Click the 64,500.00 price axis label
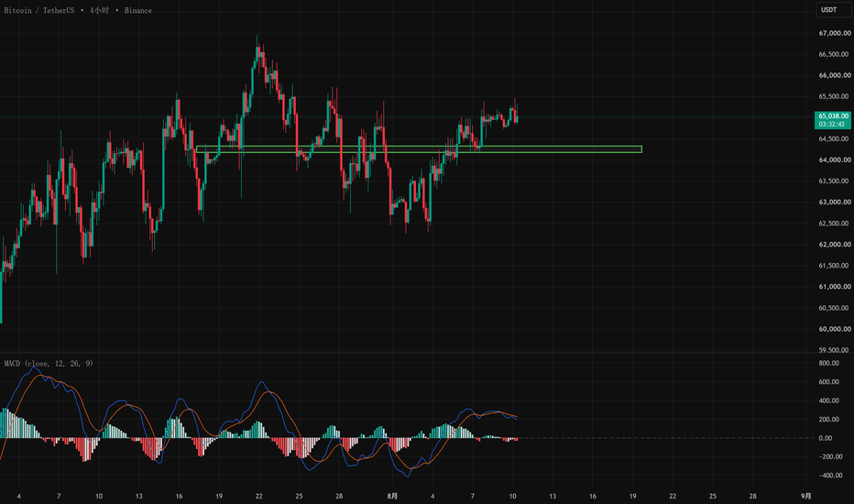854x504 pixels. 834,139
